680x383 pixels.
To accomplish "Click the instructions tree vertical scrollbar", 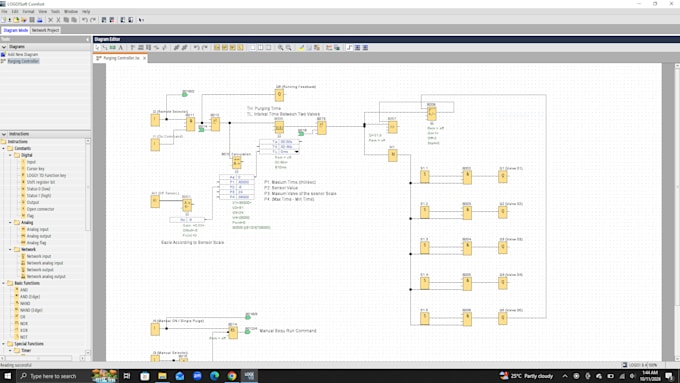I will [x=88, y=187].
